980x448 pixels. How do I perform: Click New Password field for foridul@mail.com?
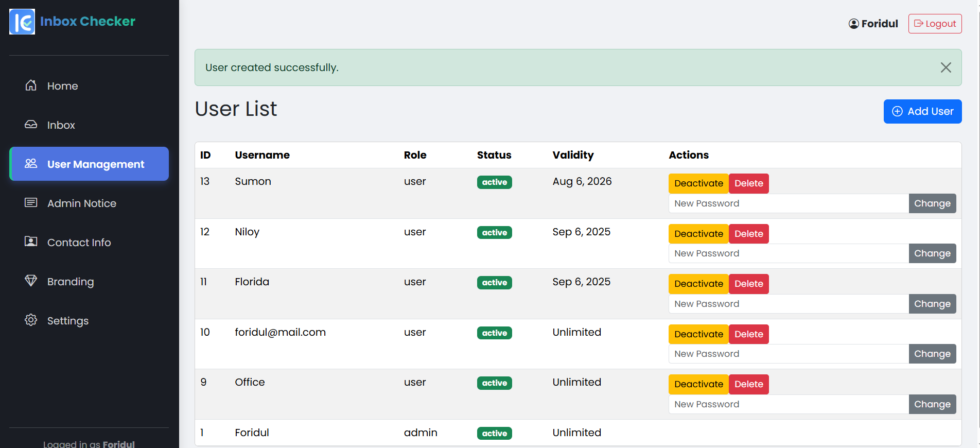click(x=789, y=354)
